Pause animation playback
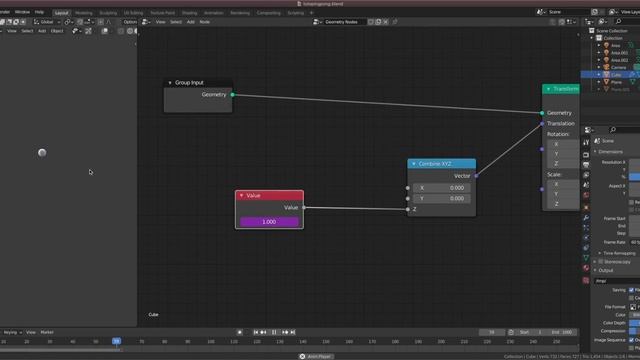Image resolution: width=640 pixels, height=360 pixels. click(274, 332)
